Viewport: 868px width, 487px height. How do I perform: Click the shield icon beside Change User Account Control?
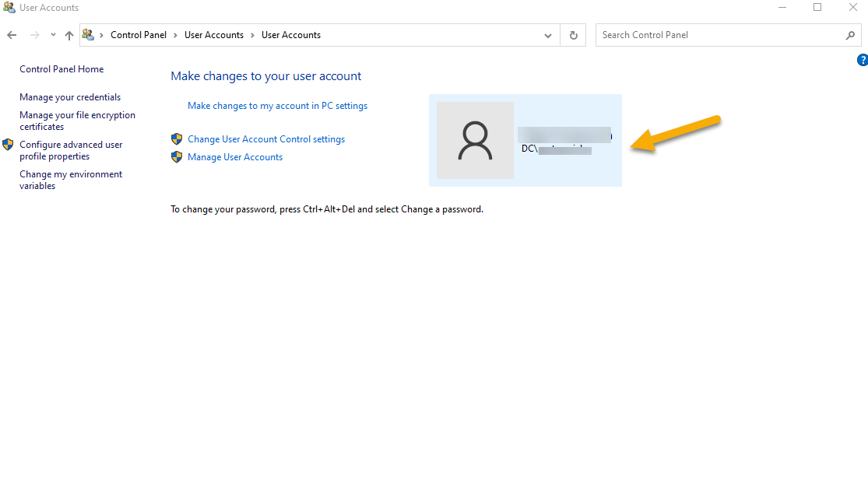click(177, 139)
